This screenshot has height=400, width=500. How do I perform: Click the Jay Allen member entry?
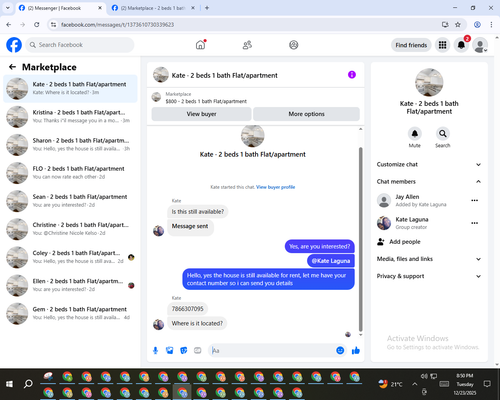422,200
